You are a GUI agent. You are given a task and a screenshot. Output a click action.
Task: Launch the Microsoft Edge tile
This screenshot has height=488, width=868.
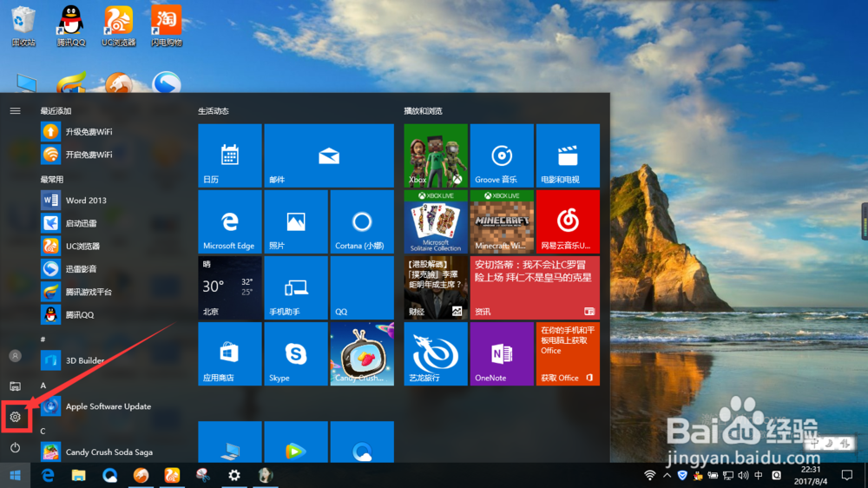230,221
